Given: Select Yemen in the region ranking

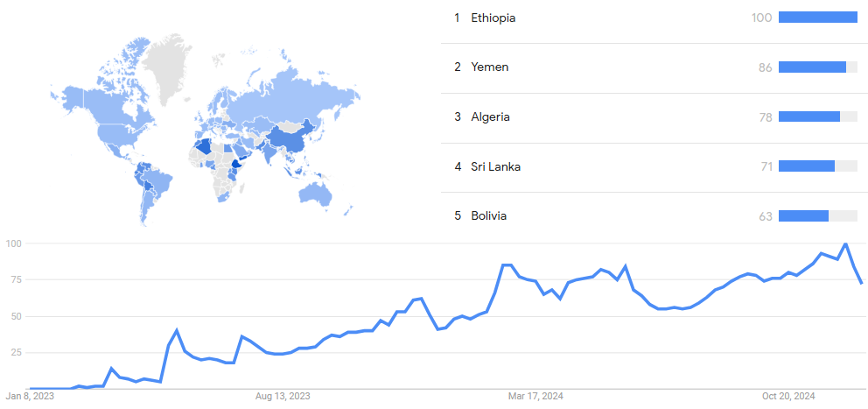Looking at the screenshot, I should 489,67.
